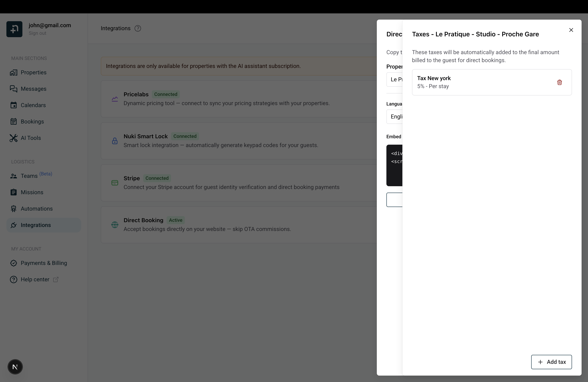The height and width of the screenshot is (382, 588).
Task: Click the Direct Booking globe icon
Action: (115, 225)
